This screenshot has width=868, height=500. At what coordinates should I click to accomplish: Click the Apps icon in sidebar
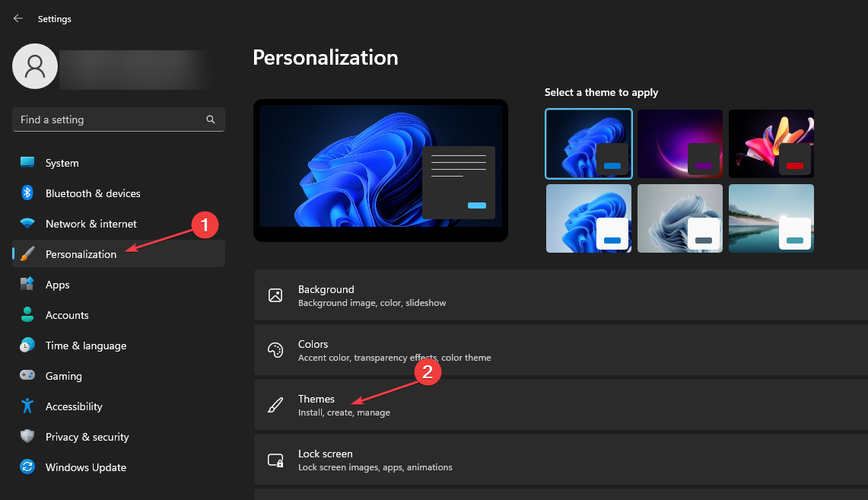[x=27, y=284]
